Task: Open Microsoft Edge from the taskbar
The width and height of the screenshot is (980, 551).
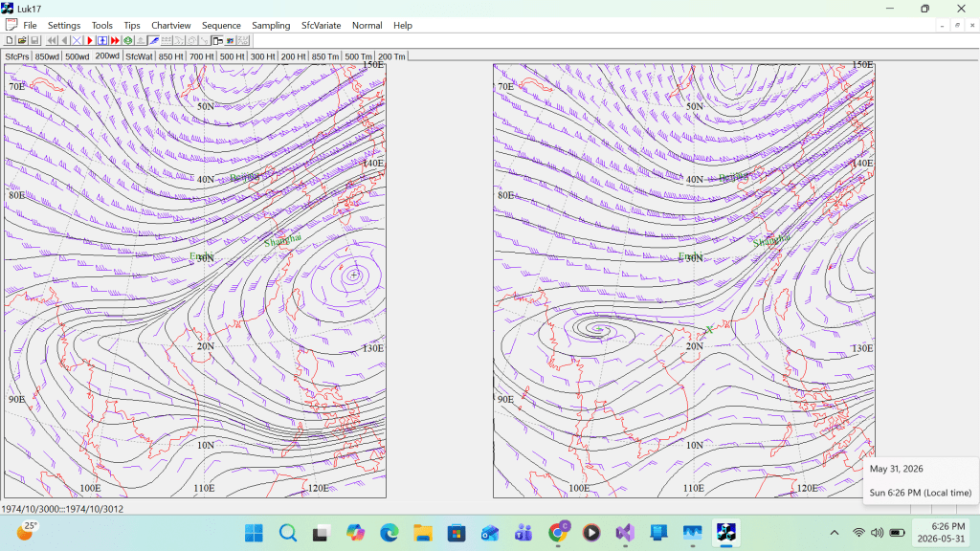Action: (x=389, y=533)
